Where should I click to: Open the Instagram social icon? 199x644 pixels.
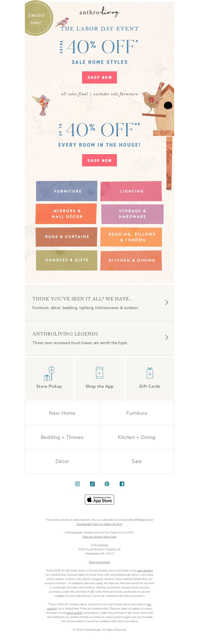78,484
